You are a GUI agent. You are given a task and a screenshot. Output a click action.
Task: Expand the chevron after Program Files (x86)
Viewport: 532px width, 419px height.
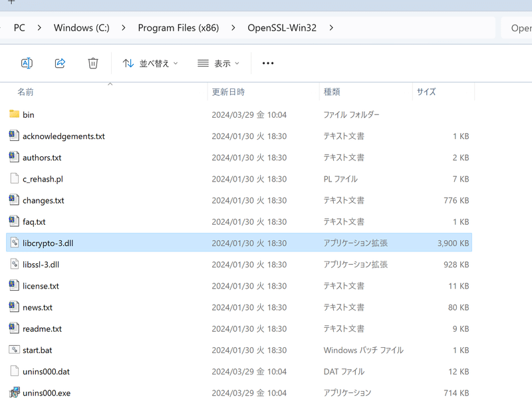pos(233,28)
